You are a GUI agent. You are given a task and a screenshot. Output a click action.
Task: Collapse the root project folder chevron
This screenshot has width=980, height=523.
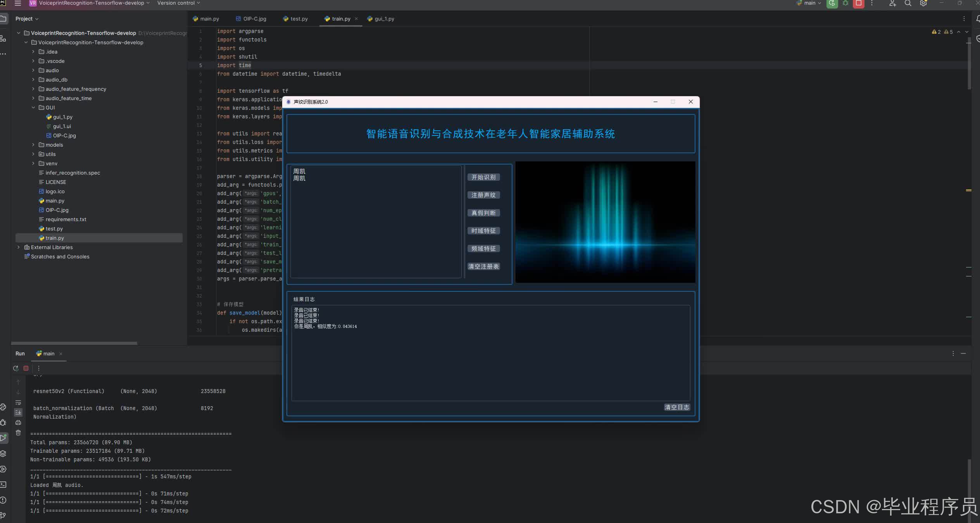[x=18, y=33]
